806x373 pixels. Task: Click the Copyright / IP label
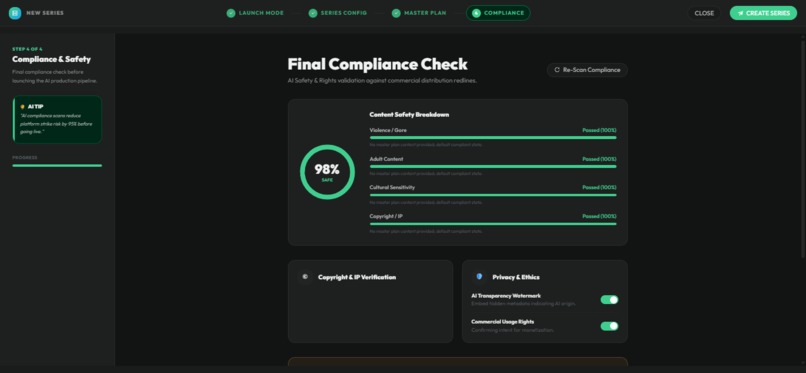click(386, 216)
